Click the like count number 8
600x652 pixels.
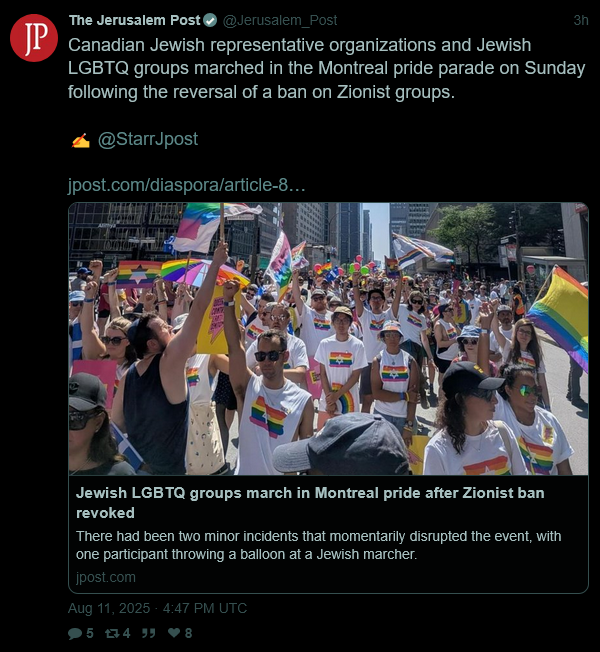coord(188,633)
